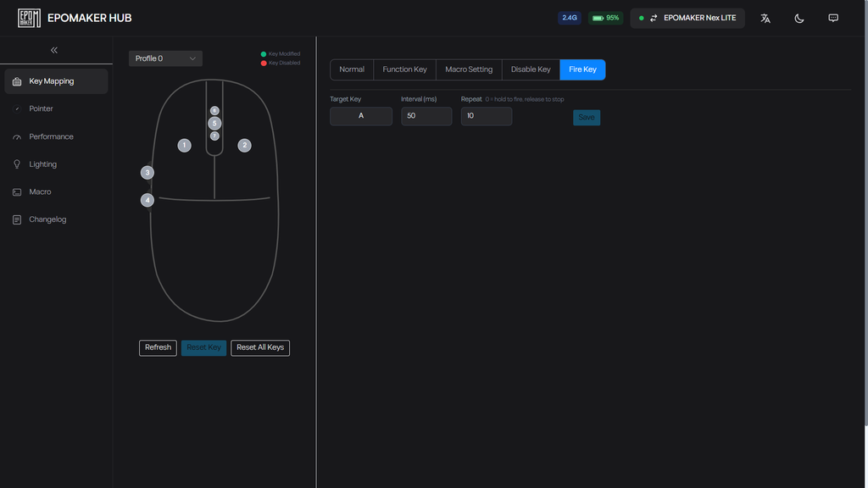Open the language translation menu
This screenshot has height=488, width=868.
click(x=765, y=19)
